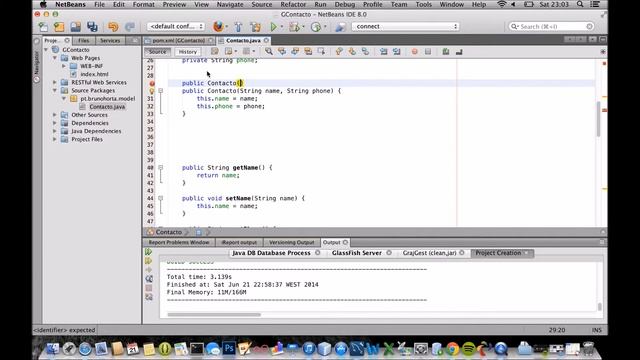Select the pt.brunohorta.model package
The image size is (640, 360).
tap(108, 99)
